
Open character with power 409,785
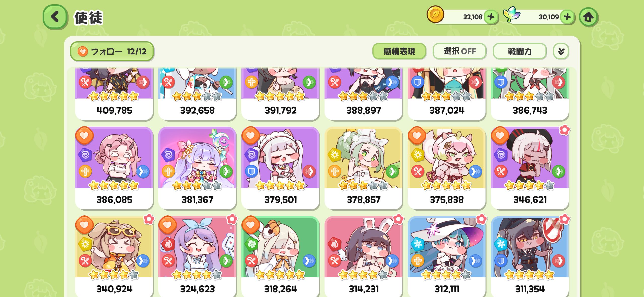[114, 94]
